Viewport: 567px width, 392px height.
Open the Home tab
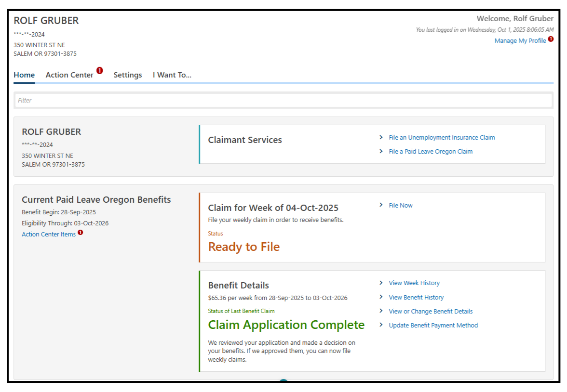(x=24, y=75)
